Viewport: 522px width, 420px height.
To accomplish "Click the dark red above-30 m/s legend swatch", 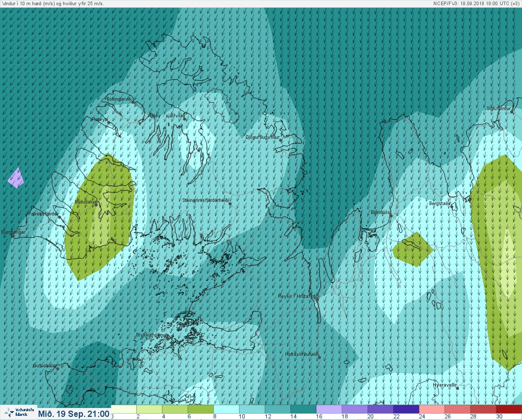I will [x=508, y=409].
